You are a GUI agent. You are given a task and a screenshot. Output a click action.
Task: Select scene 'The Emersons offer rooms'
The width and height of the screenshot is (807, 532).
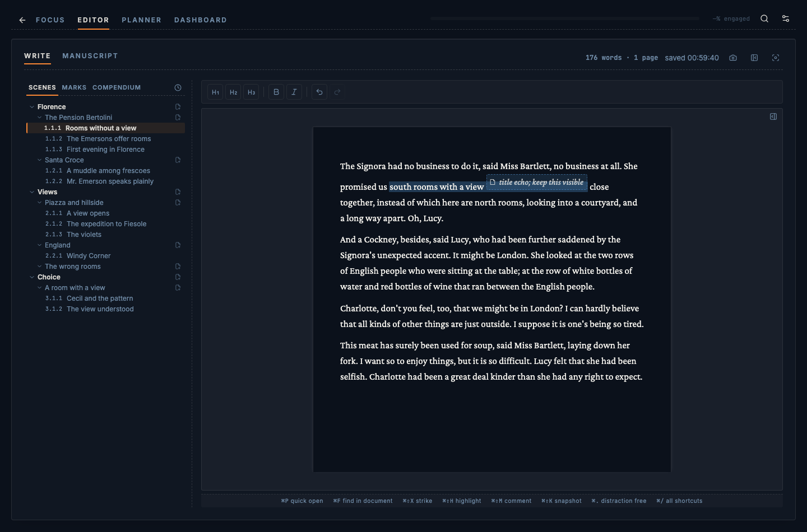point(109,139)
